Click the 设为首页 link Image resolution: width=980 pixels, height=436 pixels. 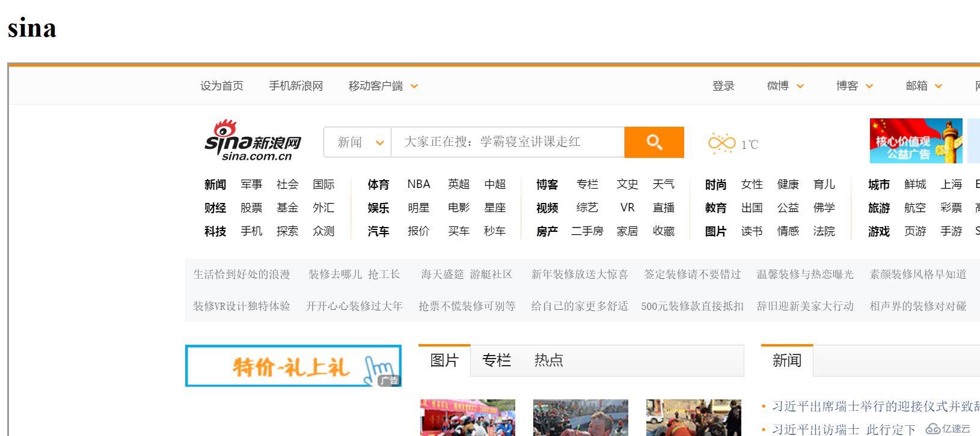[x=222, y=86]
